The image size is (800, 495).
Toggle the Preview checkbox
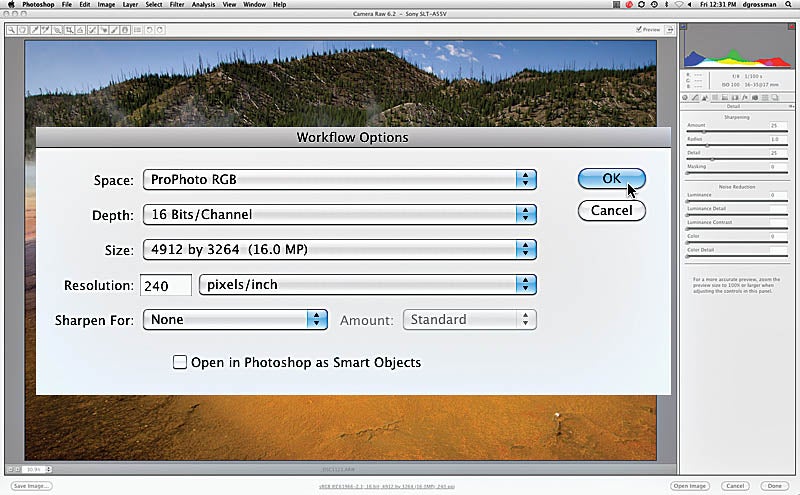639,30
